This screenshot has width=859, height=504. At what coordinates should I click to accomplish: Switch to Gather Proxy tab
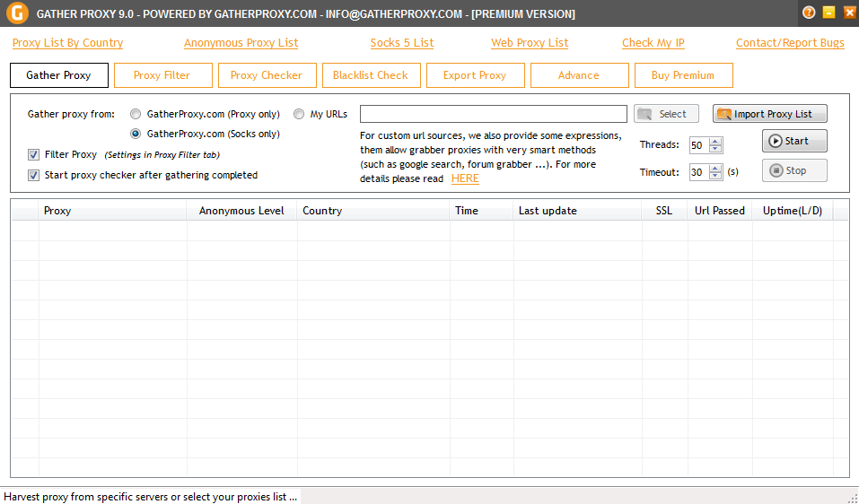click(59, 75)
